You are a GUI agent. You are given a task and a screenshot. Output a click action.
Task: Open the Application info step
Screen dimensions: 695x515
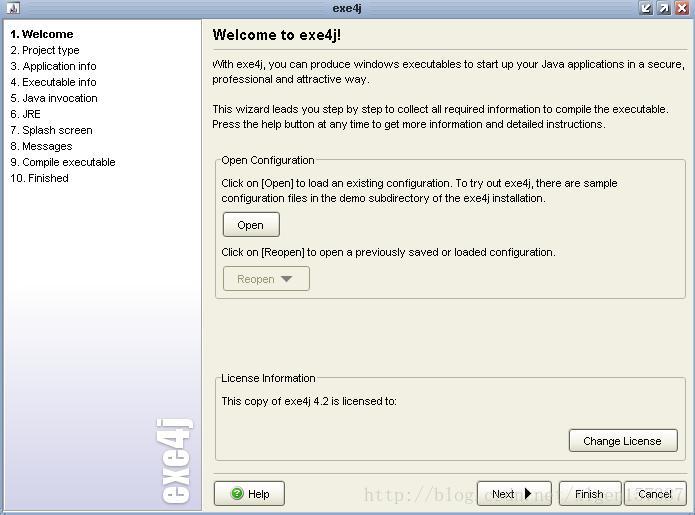pos(53,66)
